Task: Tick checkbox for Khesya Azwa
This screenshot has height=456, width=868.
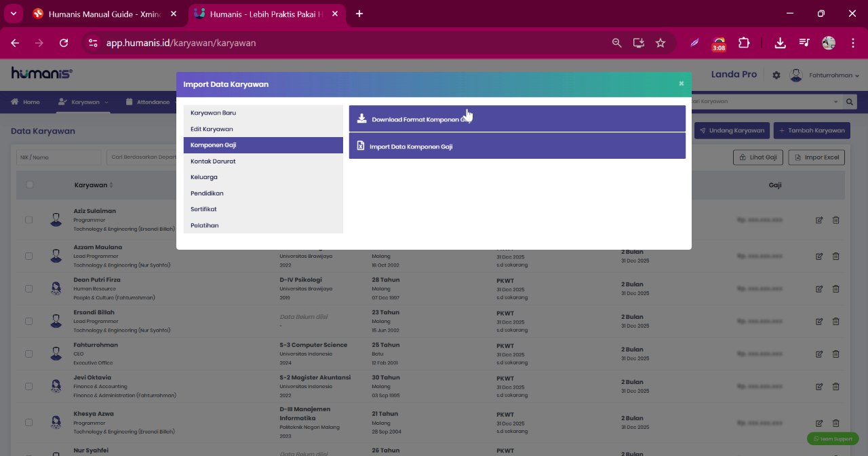Action: tap(28, 422)
